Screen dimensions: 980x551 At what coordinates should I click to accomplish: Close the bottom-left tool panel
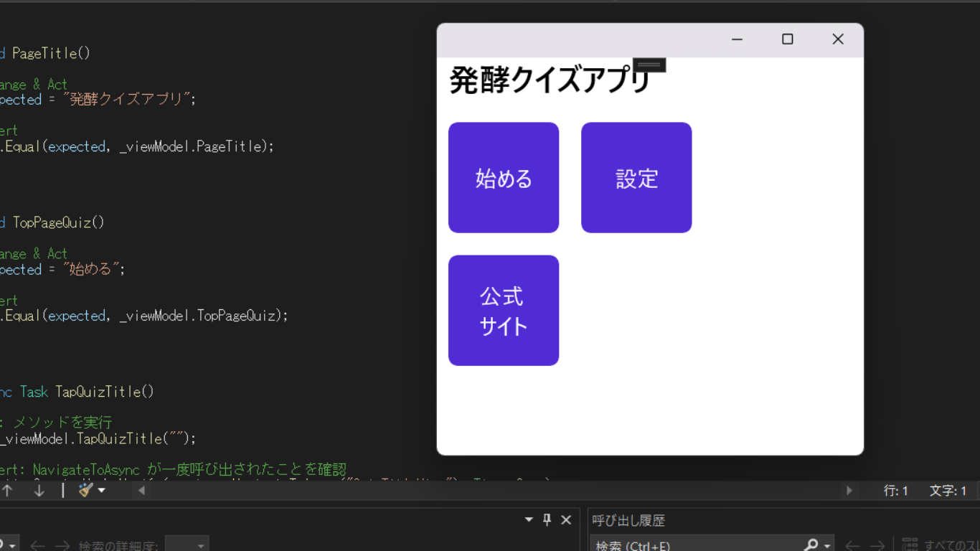coord(566,520)
